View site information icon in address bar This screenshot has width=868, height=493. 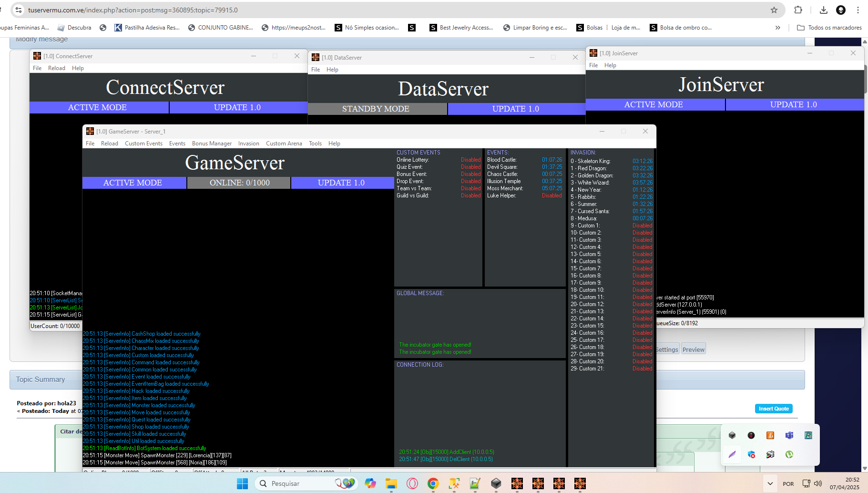pos(18,10)
